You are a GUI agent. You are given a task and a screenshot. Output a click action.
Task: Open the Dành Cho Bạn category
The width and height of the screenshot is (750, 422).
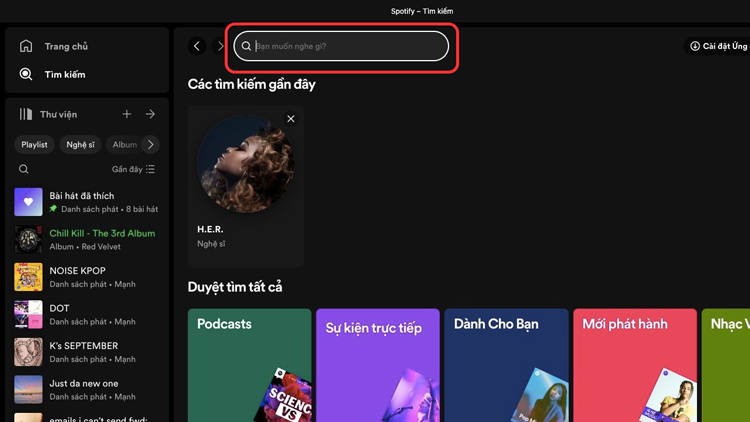pos(507,366)
